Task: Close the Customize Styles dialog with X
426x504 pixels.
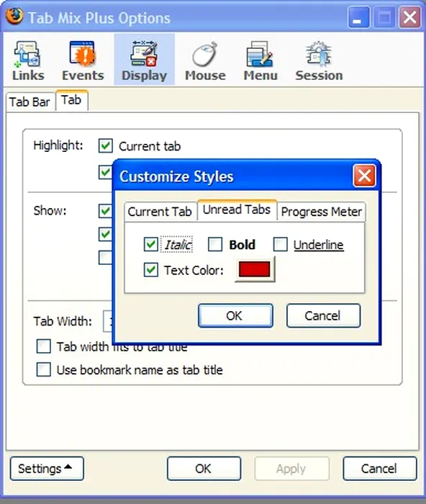Action: [x=364, y=176]
